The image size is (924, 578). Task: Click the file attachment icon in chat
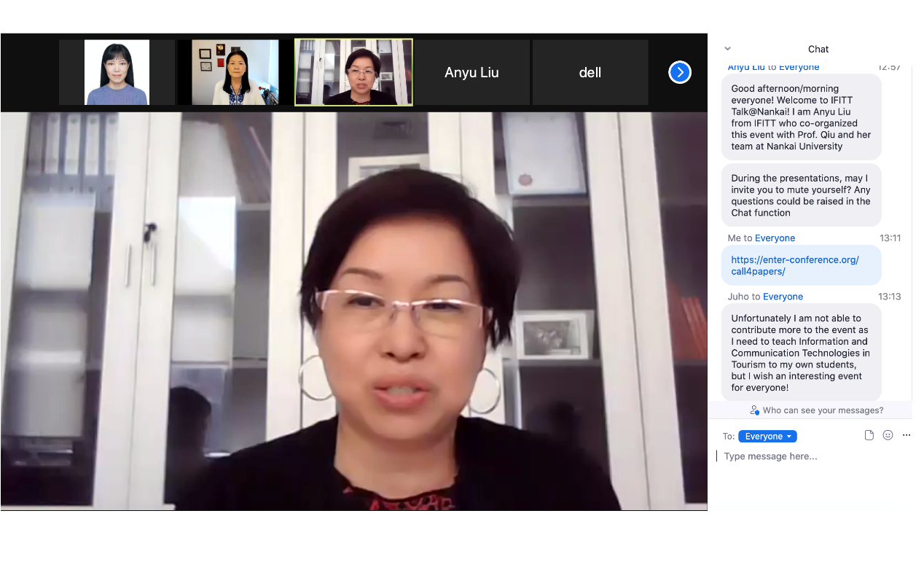[x=869, y=435]
